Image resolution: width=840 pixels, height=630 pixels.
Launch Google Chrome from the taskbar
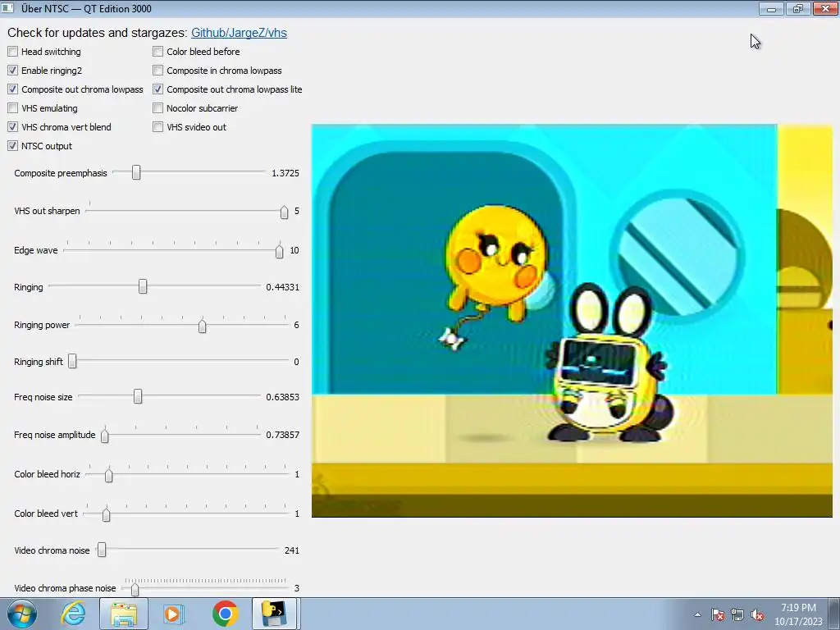225,614
